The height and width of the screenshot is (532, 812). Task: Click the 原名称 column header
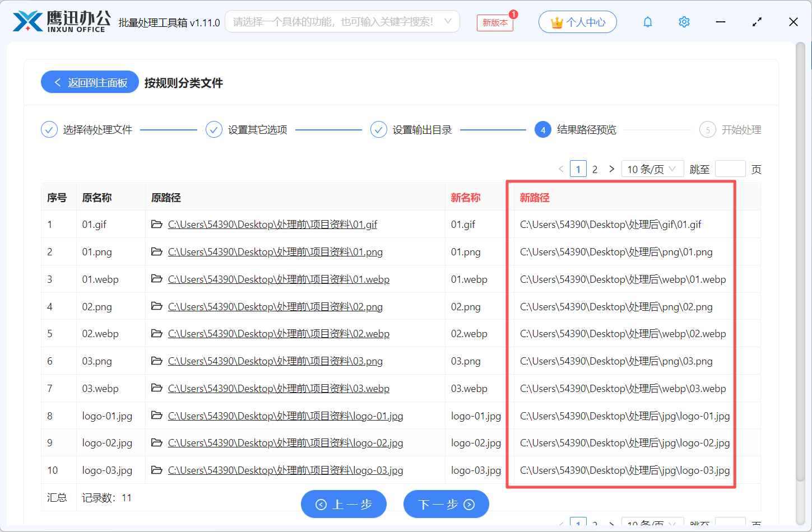point(97,198)
